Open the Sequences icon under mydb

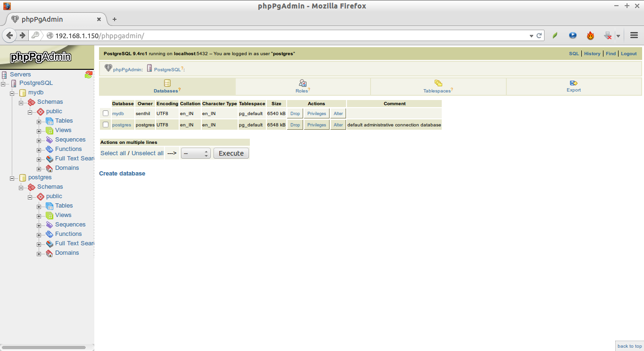[50, 140]
